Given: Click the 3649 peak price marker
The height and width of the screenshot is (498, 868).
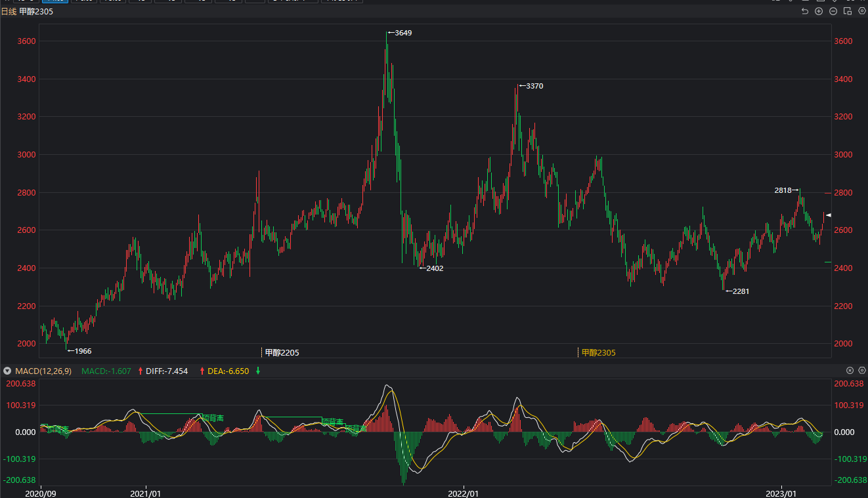Looking at the screenshot, I should pyautogui.click(x=400, y=33).
